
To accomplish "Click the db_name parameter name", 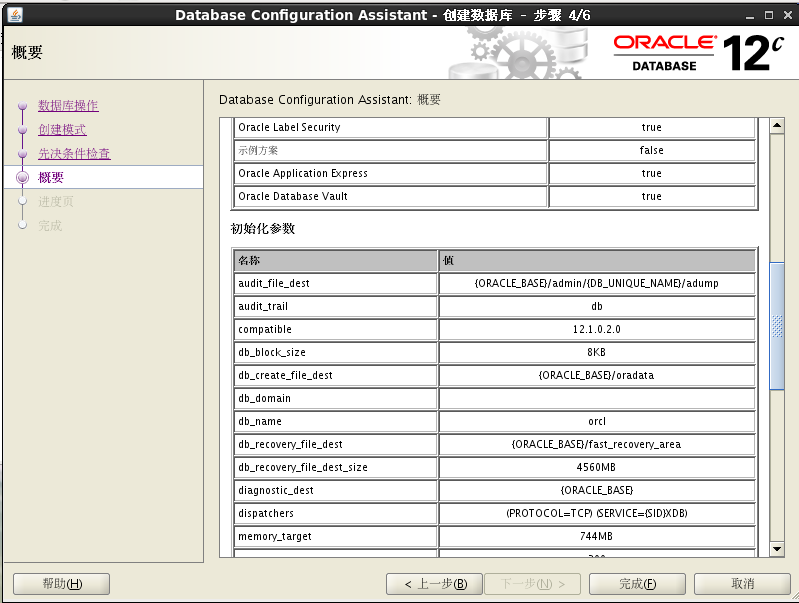I will click(335, 421).
